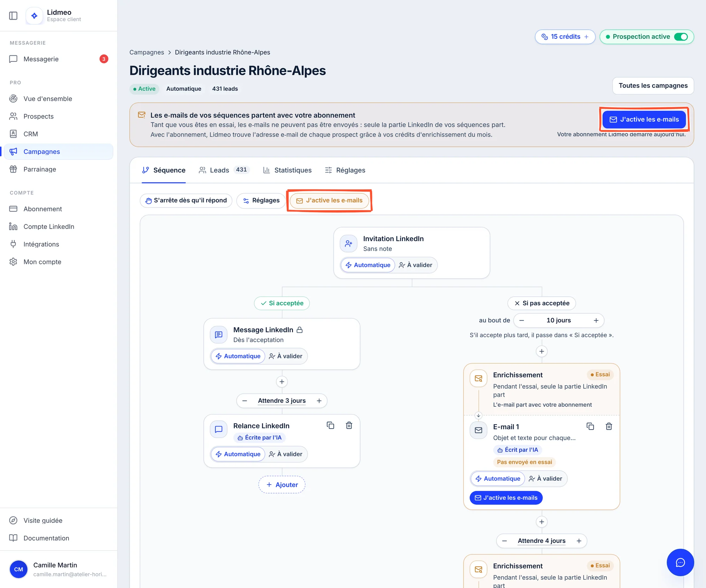Click the Ajouter step button
Screen dimensions: 706x588
(282, 485)
